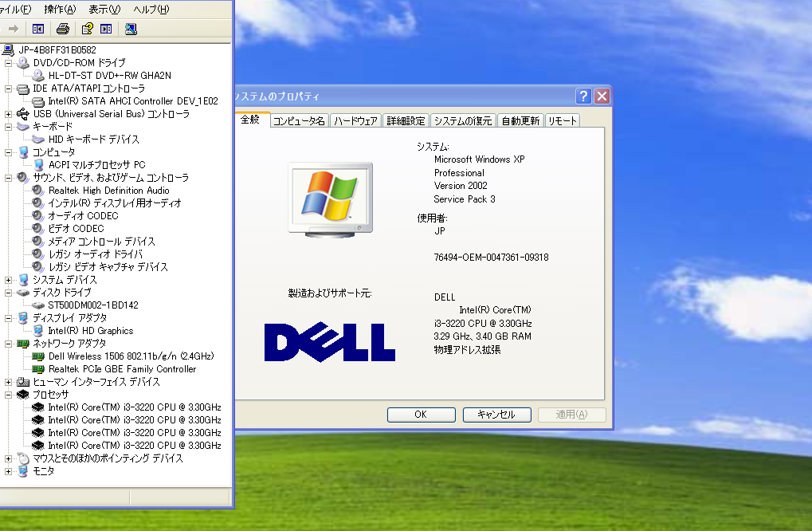Screen dimensions: 812x531
Task: Expand the monitor node
Action: [8, 471]
